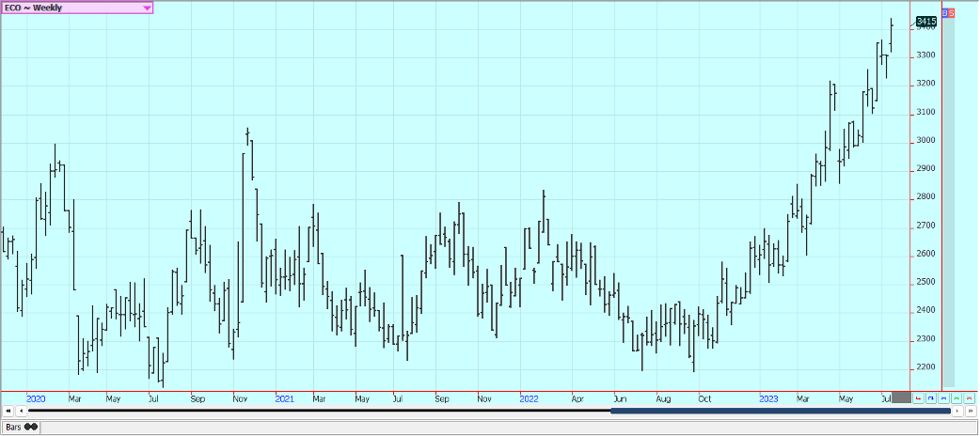This screenshot has height=436, width=980.
Task: Click the blue step-arrow chart icon
Action: pos(931,398)
